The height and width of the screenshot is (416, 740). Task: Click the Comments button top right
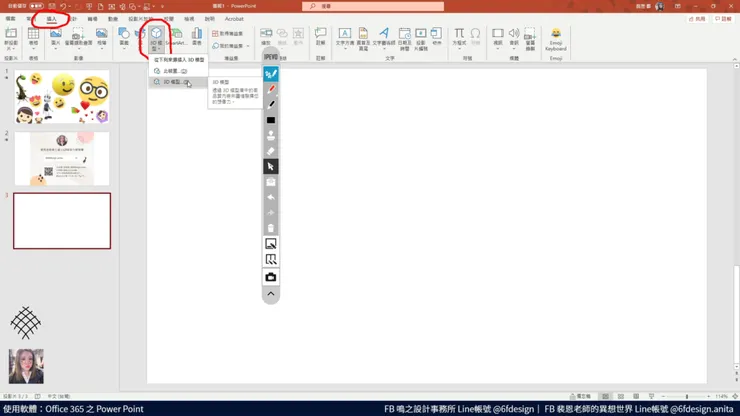(723, 19)
